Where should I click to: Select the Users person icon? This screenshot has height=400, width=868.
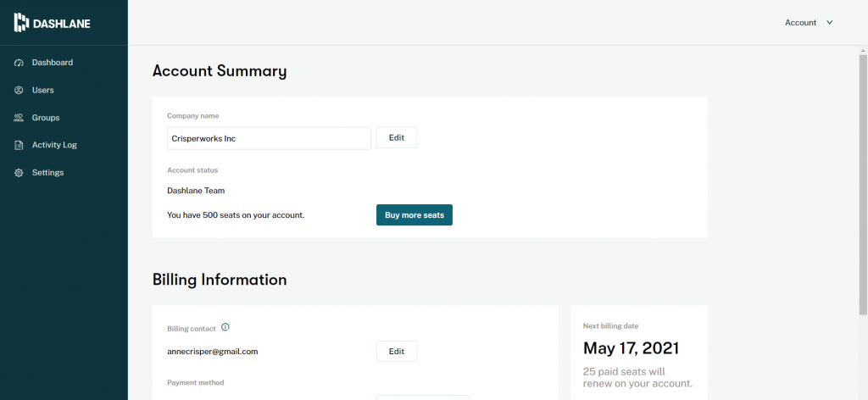pyautogui.click(x=19, y=90)
